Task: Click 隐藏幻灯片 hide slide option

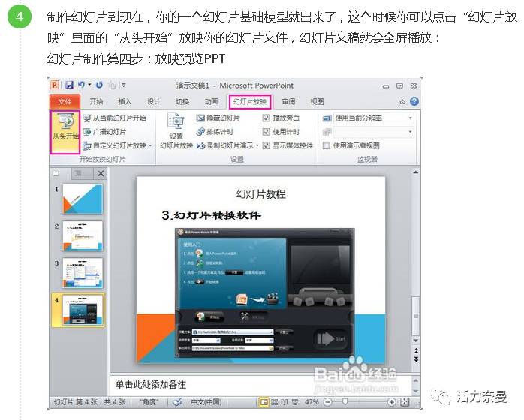Action: pyautogui.click(x=218, y=118)
